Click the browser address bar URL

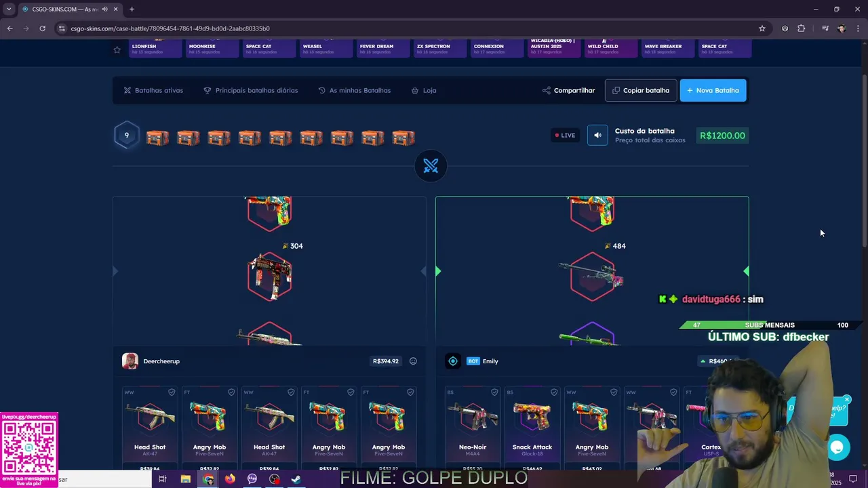click(170, 28)
